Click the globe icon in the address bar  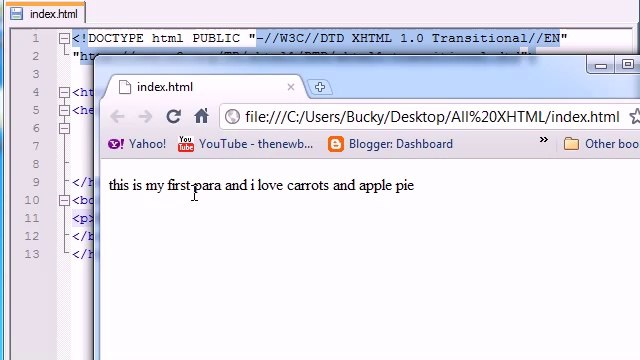pos(232,117)
